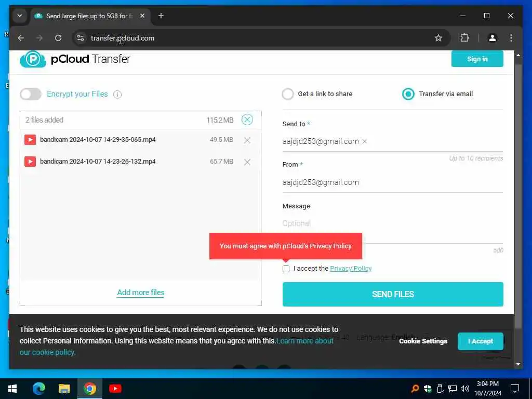The height and width of the screenshot is (399, 532).
Task: Open Cookie Settings
Action: coord(423,341)
